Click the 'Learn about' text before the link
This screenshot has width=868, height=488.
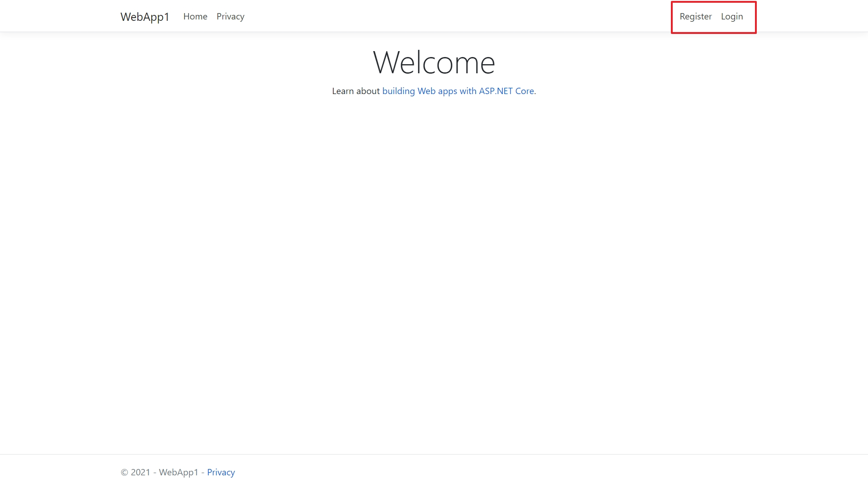tap(355, 91)
